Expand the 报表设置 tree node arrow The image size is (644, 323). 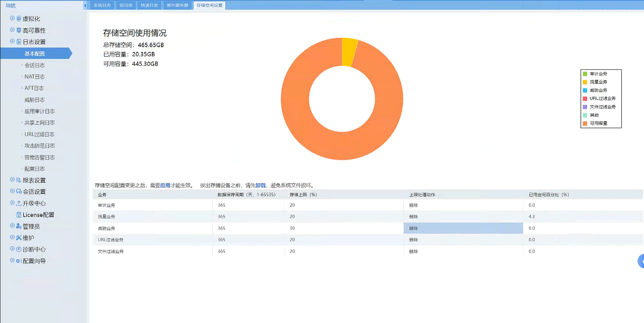12,180
